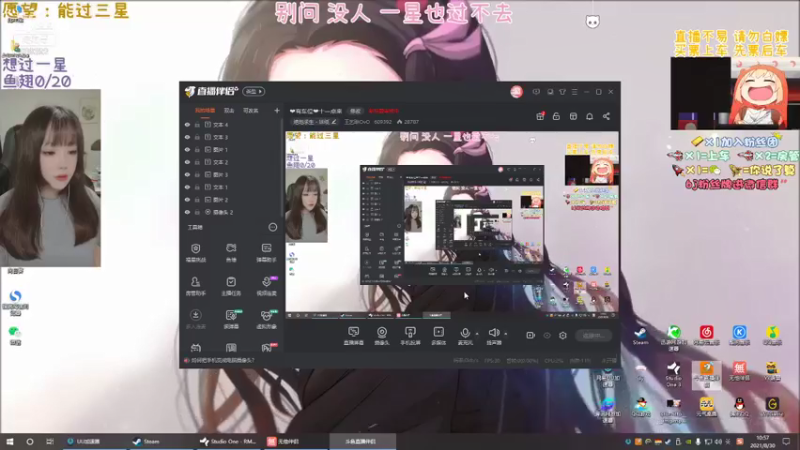The image size is (800, 450).
Task: Click the layer list scrollbar
Action: (281, 168)
